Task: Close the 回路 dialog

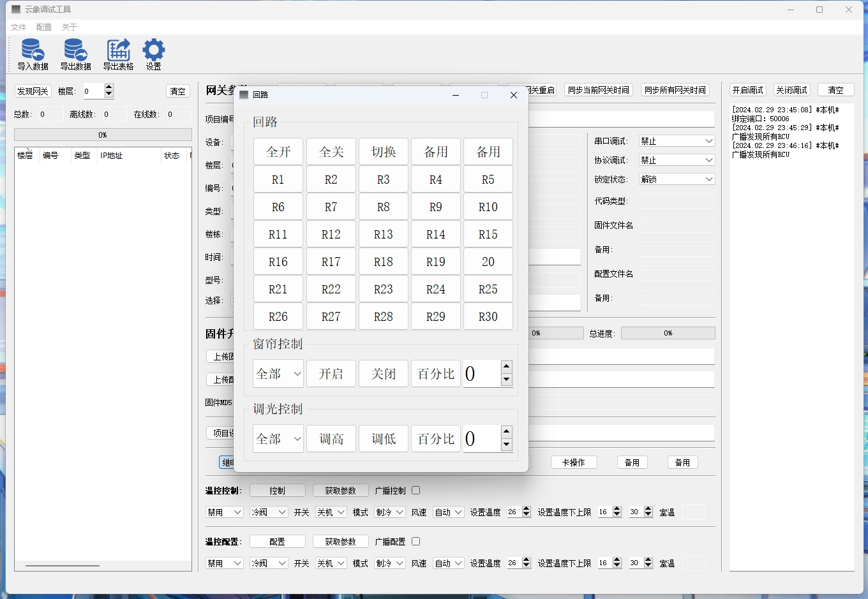Action: pyautogui.click(x=514, y=95)
